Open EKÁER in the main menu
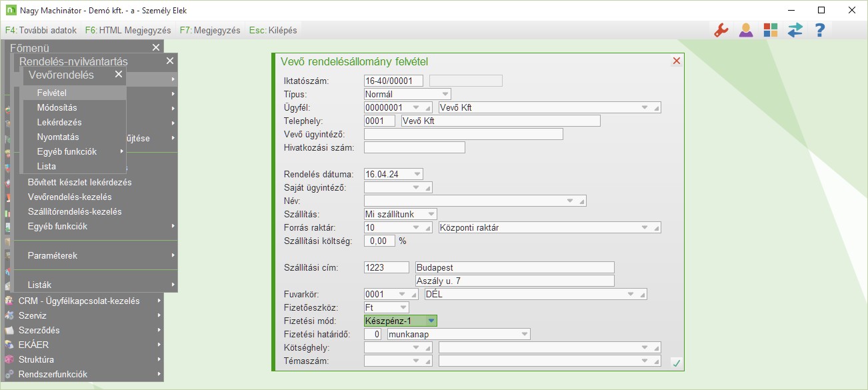This screenshot has height=390, width=868. pos(33,345)
